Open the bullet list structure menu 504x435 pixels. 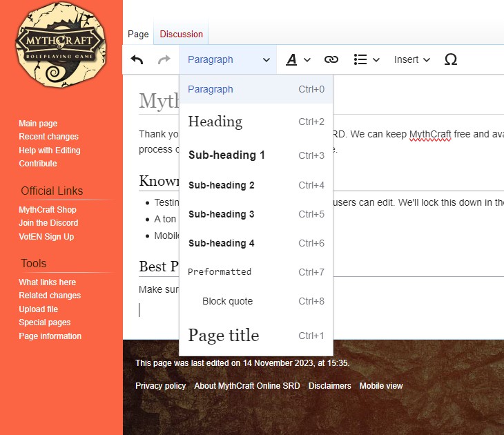pos(367,59)
